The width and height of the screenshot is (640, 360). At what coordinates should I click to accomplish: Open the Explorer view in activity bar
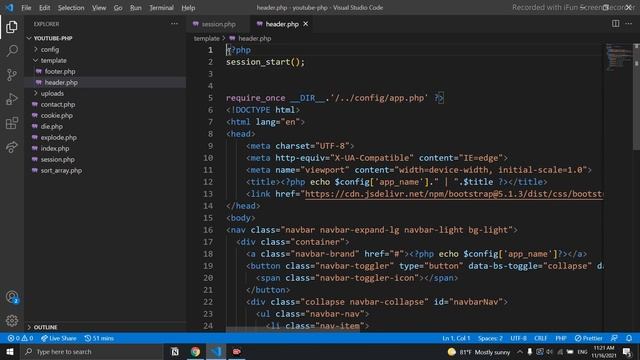pyautogui.click(x=11, y=27)
